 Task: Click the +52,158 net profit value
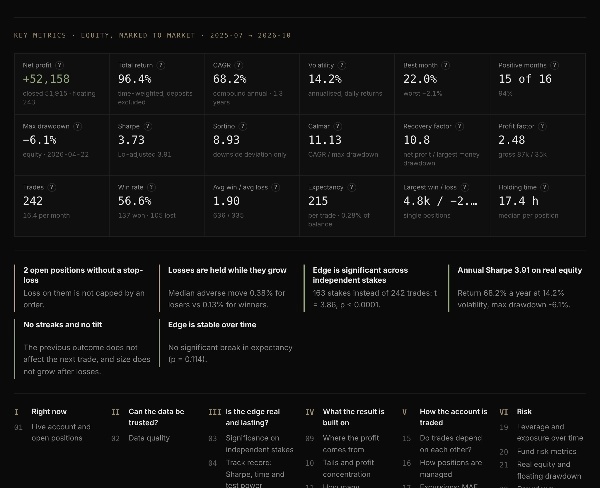tap(46, 79)
